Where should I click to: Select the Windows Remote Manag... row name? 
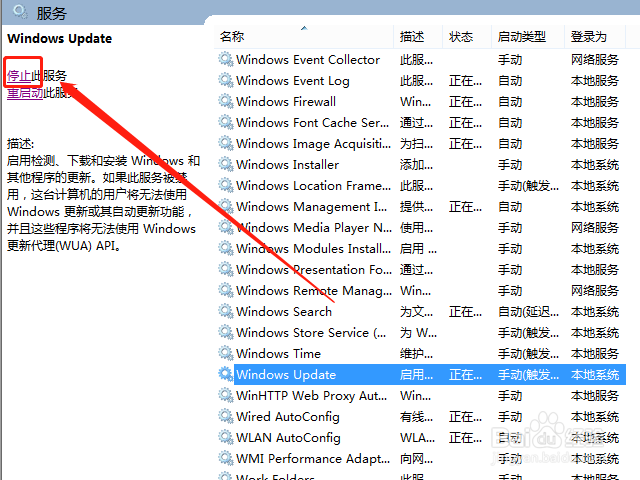314,291
